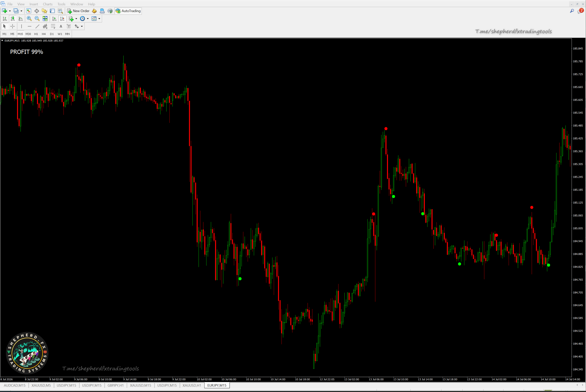This screenshot has width=586, height=392.
Task: Select the H4 timeframe
Action: click(44, 34)
